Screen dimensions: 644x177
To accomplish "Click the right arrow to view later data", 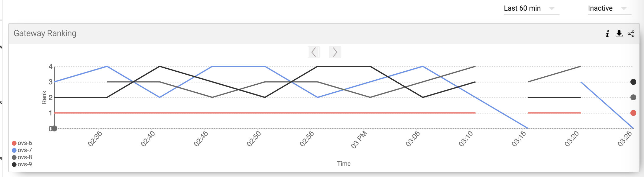I will point(335,52).
